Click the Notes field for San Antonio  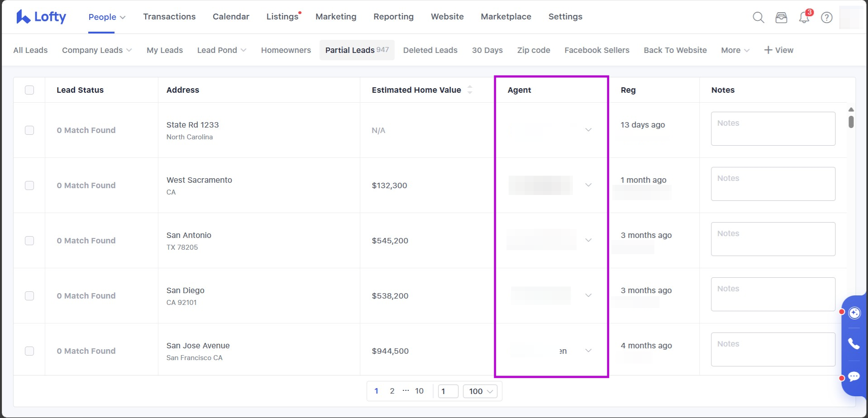tap(773, 239)
